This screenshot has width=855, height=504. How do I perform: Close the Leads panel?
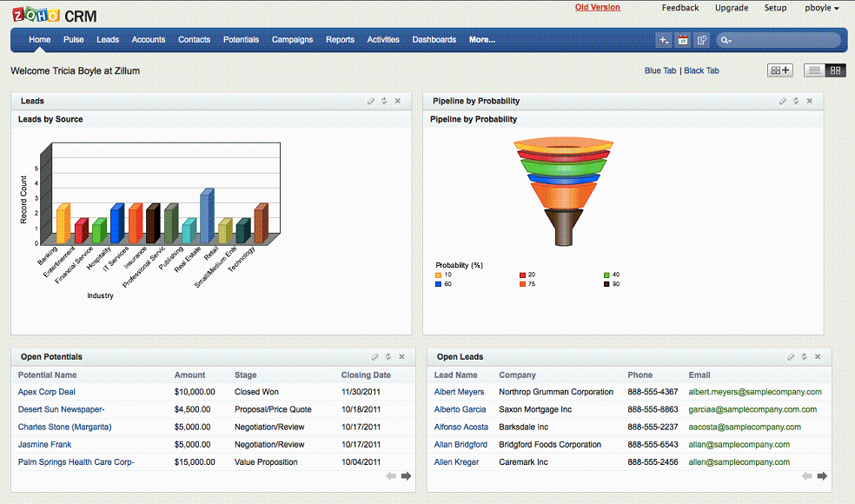[398, 101]
